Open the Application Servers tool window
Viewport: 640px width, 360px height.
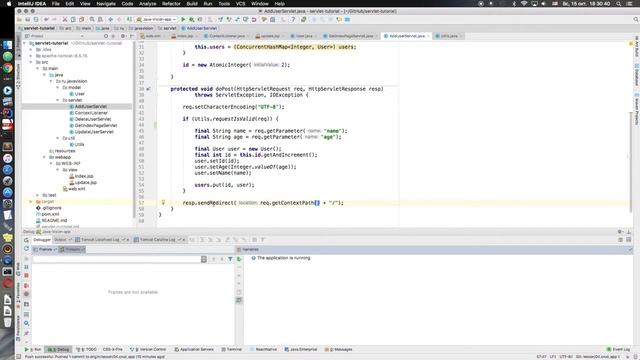[194, 349]
